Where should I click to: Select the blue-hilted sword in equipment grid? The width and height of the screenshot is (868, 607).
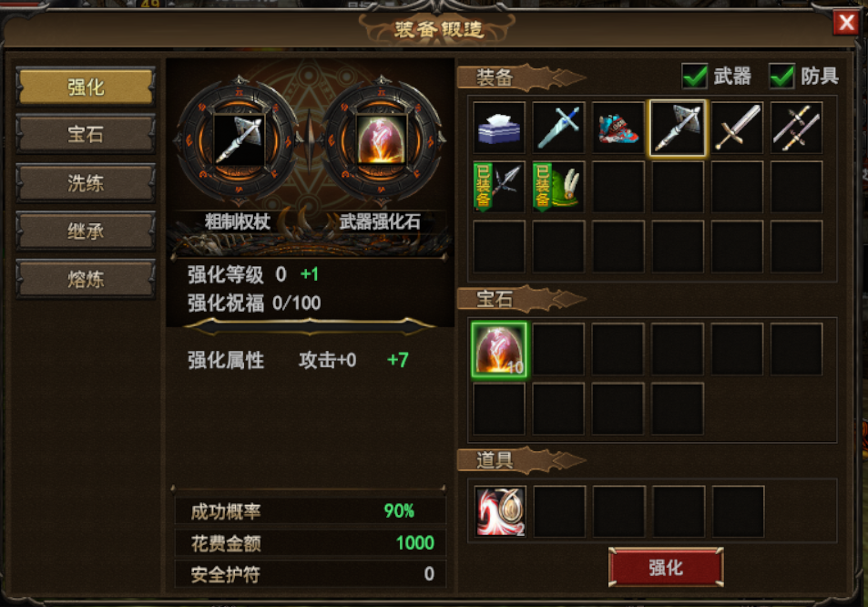558,128
